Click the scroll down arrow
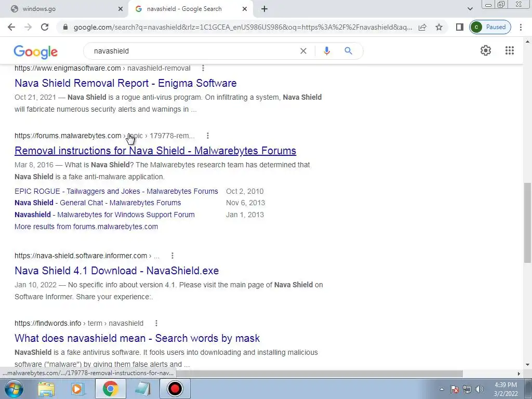 pos(528,365)
